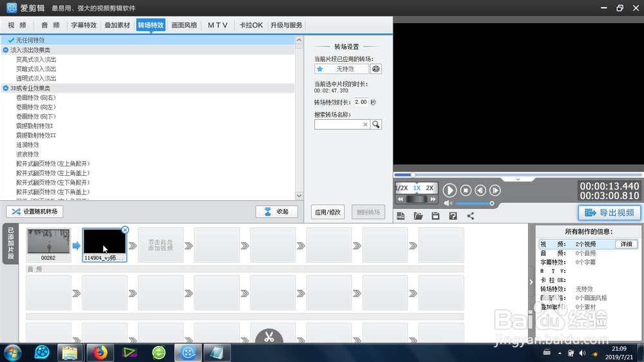The height and width of the screenshot is (362, 644).
Task: Switch to the 音频 tab
Action: pos(50,25)
